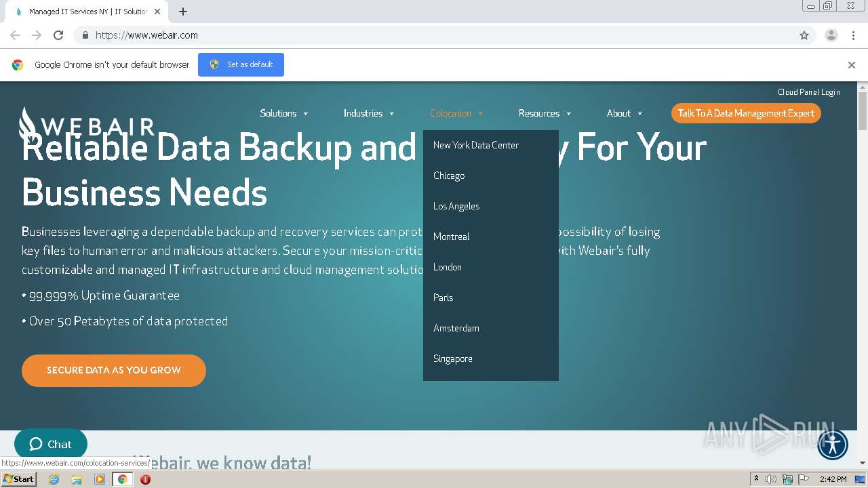868x488 pixels.
Task: Click scrollbar up arrow
Action: [x=863, y=87]
